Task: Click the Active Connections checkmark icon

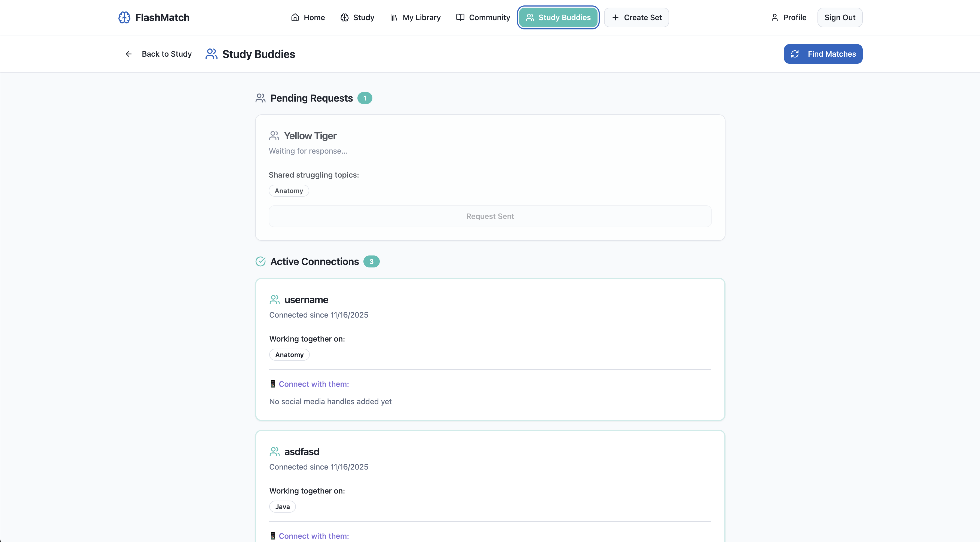Action: [x=260, y=261]
